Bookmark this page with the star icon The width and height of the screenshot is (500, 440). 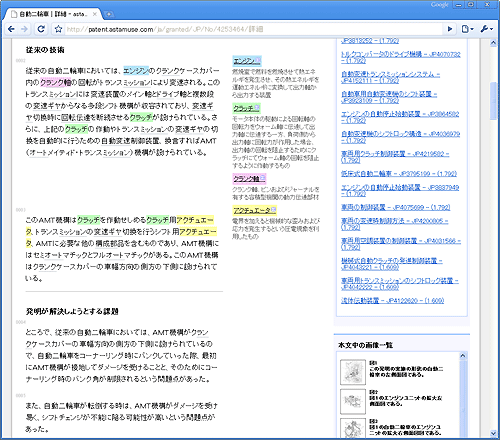[58, 29]
